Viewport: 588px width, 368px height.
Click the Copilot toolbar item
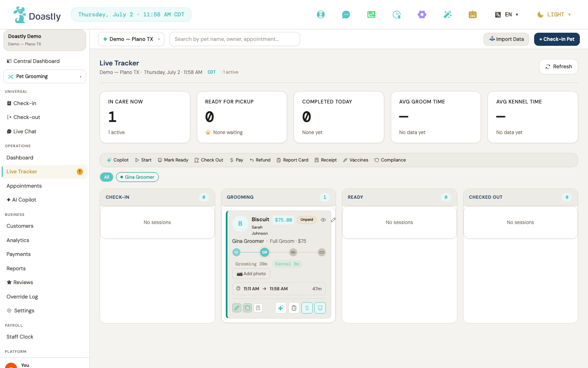point(118,160)
